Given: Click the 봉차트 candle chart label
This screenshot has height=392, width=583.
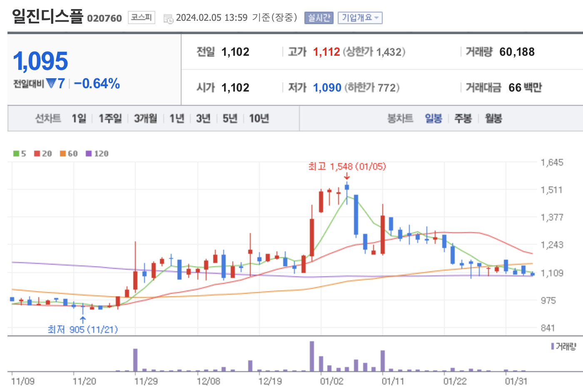Looking at the screenshot, I should click(x=400, y=119).
